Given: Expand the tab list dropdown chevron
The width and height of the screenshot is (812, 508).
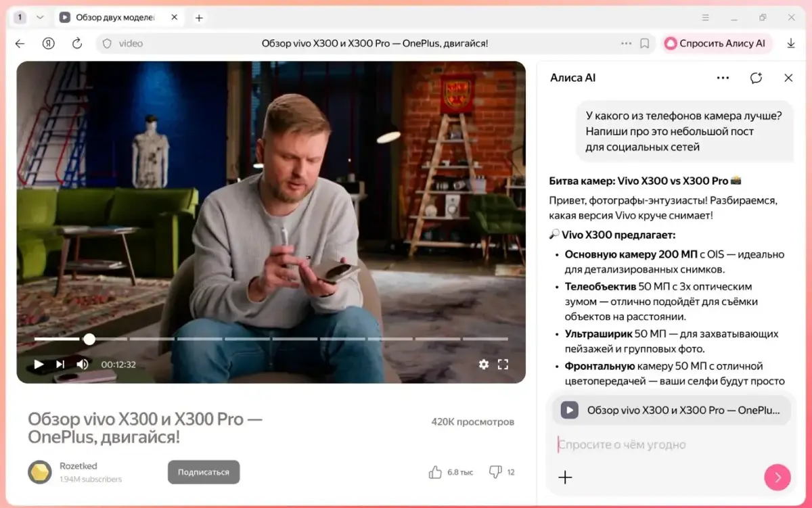Looking at the screenshot, I should pos(40,18).
